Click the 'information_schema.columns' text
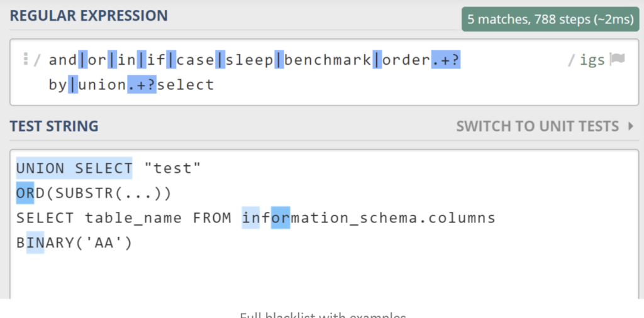644x318 pixels. coord(369,218)
